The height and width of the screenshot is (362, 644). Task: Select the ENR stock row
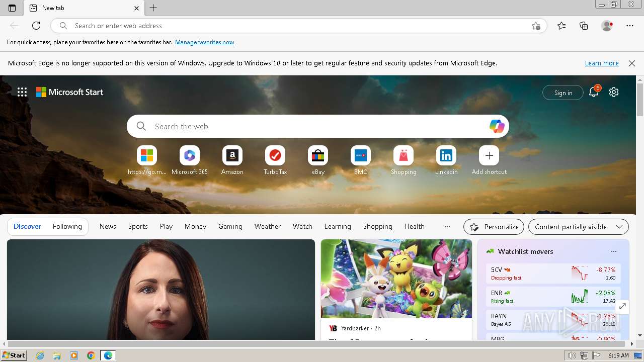tap(553, 297)
